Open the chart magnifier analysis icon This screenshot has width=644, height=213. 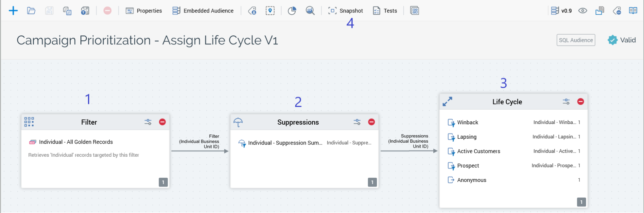tap(310, 11)
